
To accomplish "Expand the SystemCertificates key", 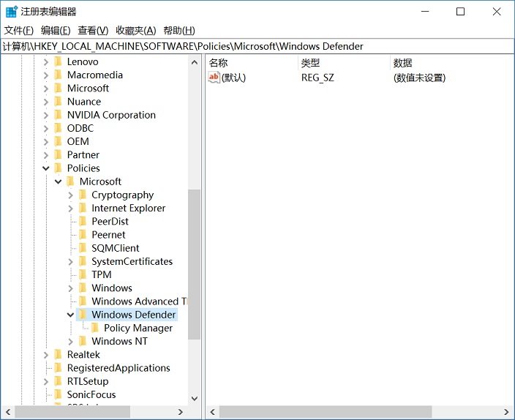I will tap(70, 262).
